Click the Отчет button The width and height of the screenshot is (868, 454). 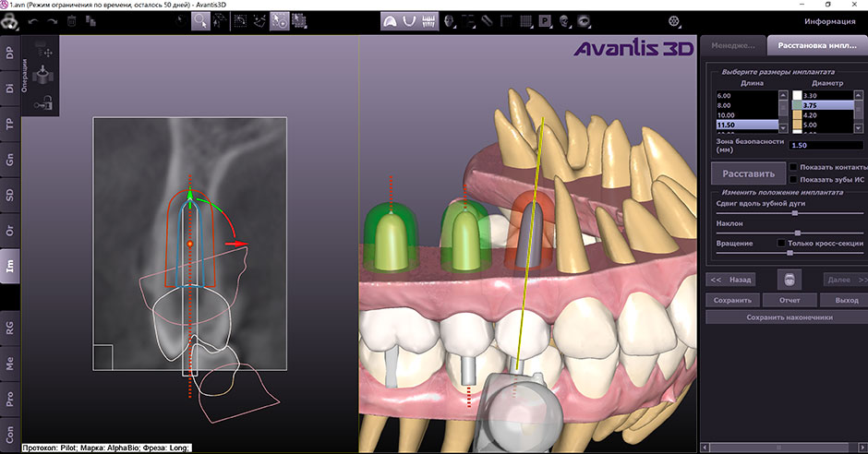point(790,300)
